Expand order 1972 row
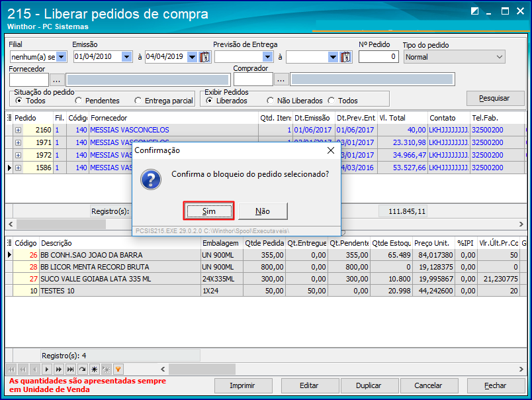The width and height of the screenshot is (532, 400). (18, 155)
